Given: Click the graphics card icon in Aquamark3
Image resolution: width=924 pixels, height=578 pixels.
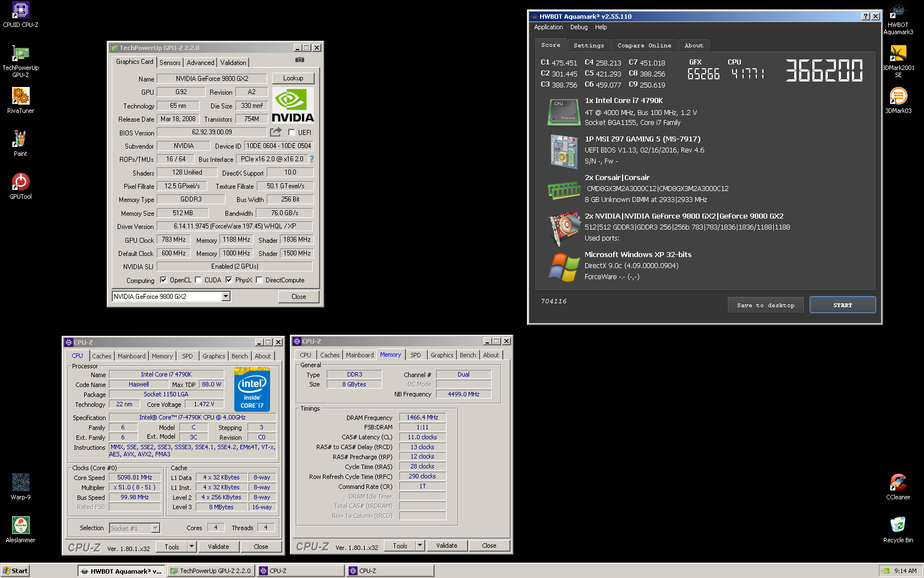Looking at the screenshot, I should click(x=564, y=228).
